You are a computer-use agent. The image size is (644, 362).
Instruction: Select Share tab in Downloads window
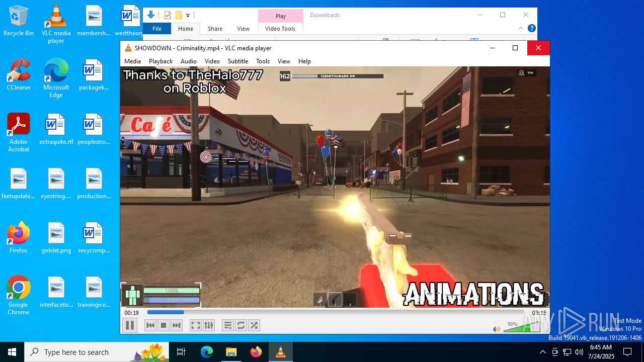(x=215, y=29)
